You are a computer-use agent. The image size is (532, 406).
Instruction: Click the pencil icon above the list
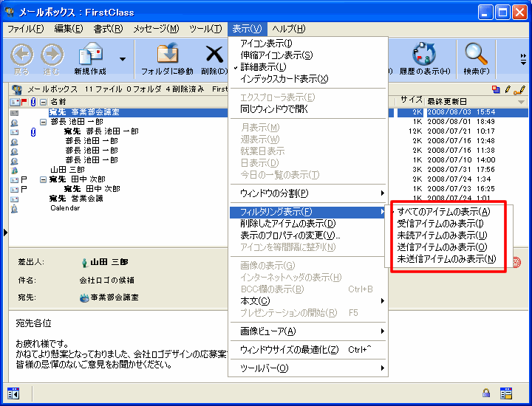click(x=508, y=89)
